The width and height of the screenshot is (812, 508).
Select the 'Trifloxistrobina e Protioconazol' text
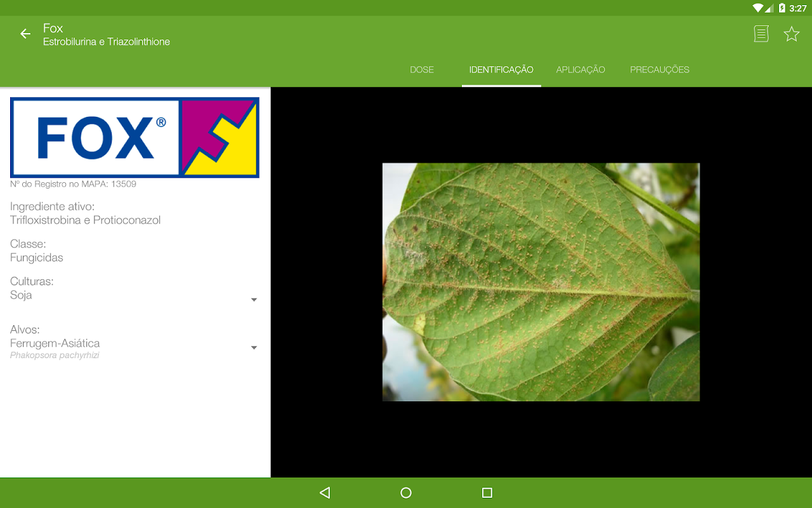click(86, 220)
